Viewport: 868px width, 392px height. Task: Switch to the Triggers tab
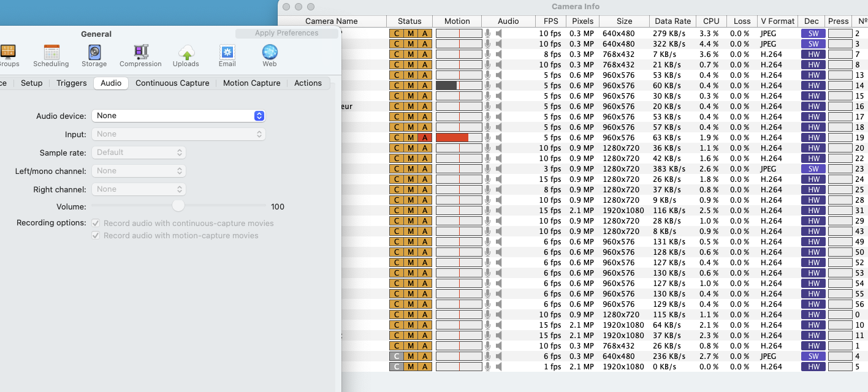click(72, 83)
